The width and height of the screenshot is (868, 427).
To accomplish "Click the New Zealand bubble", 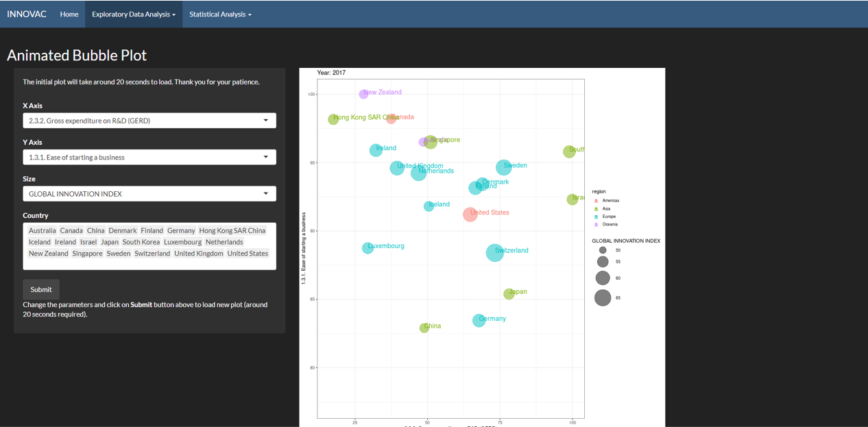I will click(363, 94).
